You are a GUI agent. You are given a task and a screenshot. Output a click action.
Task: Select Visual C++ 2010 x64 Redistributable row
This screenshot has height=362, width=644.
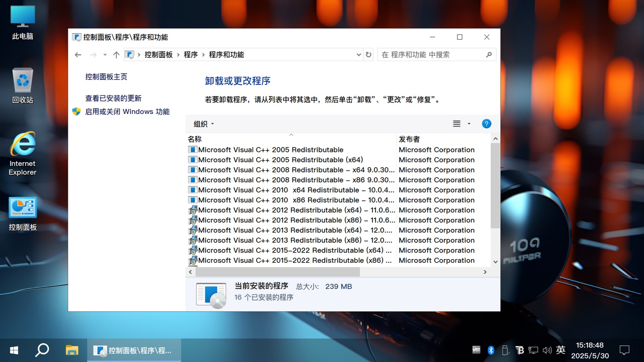point(338,190)
